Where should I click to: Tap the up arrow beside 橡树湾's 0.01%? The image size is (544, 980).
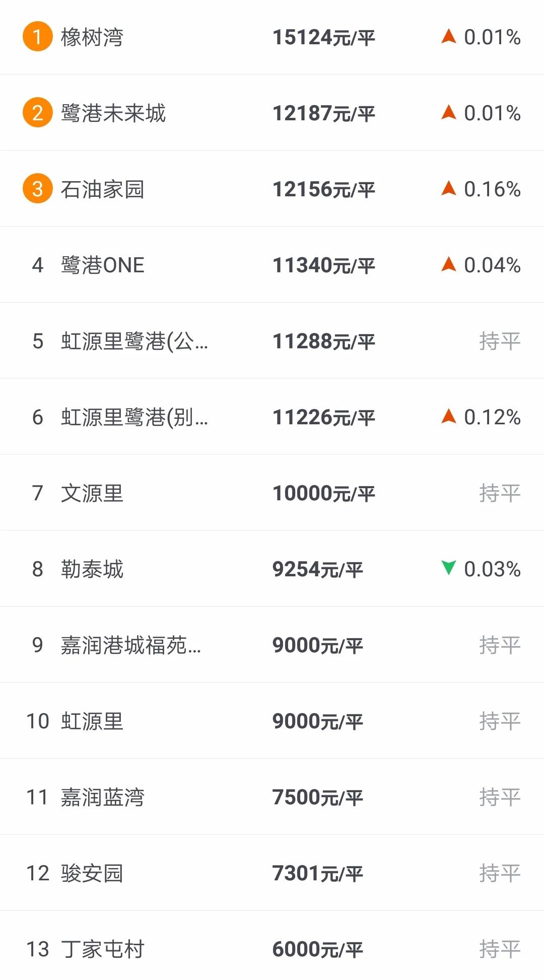[x=448, y=36]
